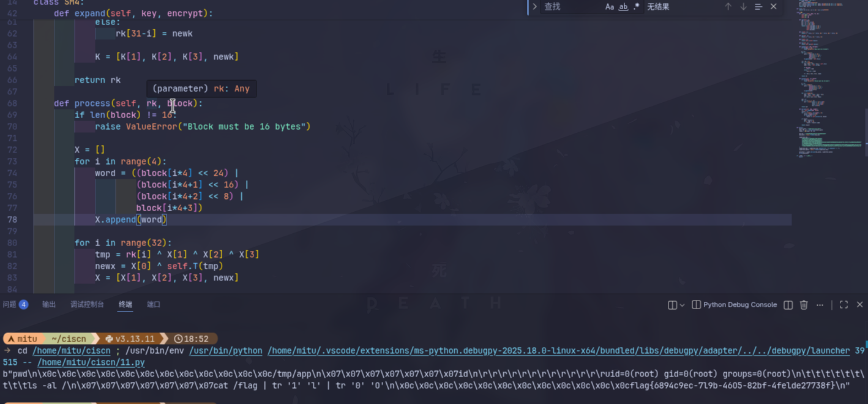Image resolution: width=868 pixels, height=404 pixels.
Task: Expand the replace field in find widget
Action: click(x=534, y=7)
